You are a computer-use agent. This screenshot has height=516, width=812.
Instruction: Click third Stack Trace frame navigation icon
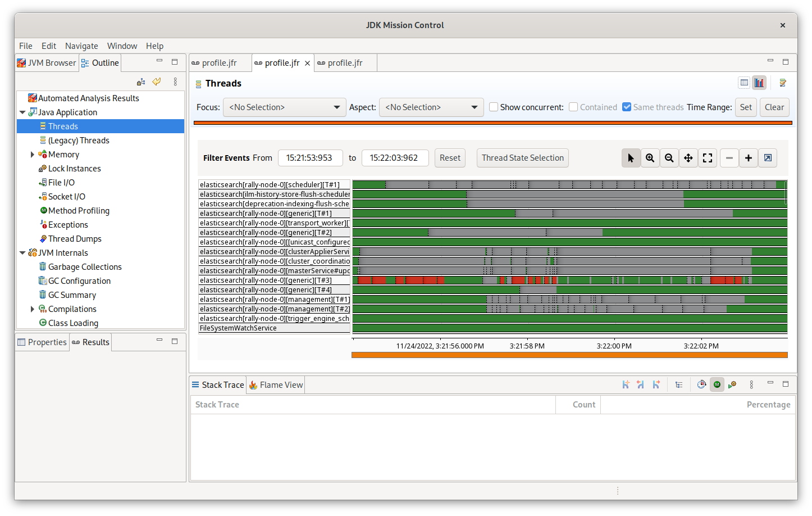coord(656,384)
